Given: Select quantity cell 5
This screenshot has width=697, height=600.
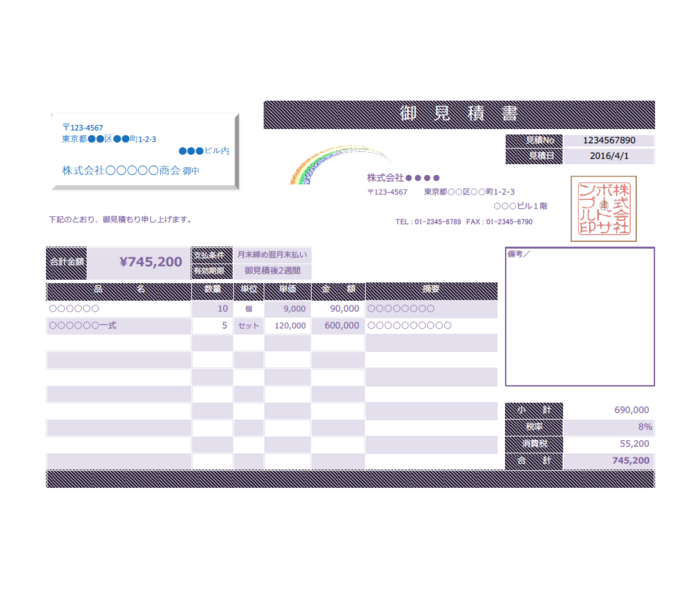Looking at the screenshot, I should point(212,326).
